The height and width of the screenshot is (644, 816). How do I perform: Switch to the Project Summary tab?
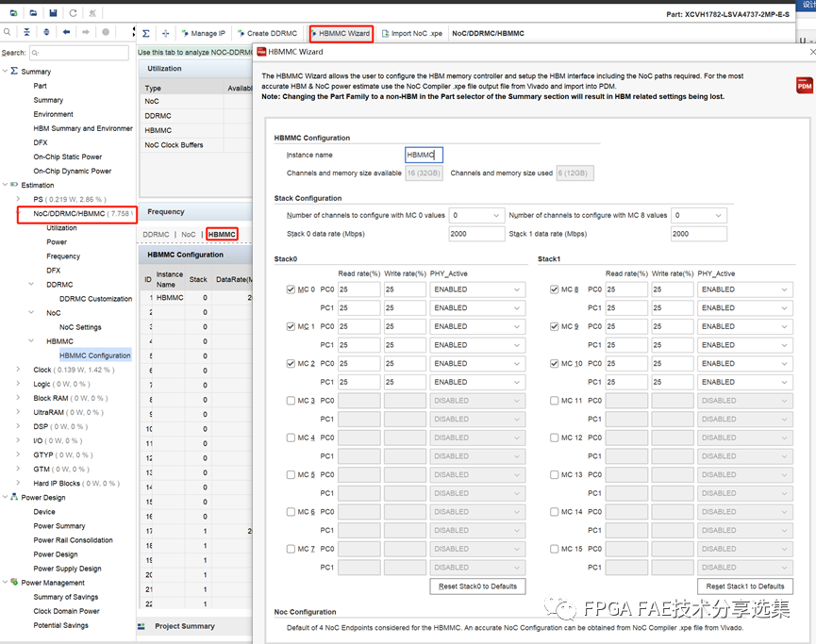click(x=185, y=625)
